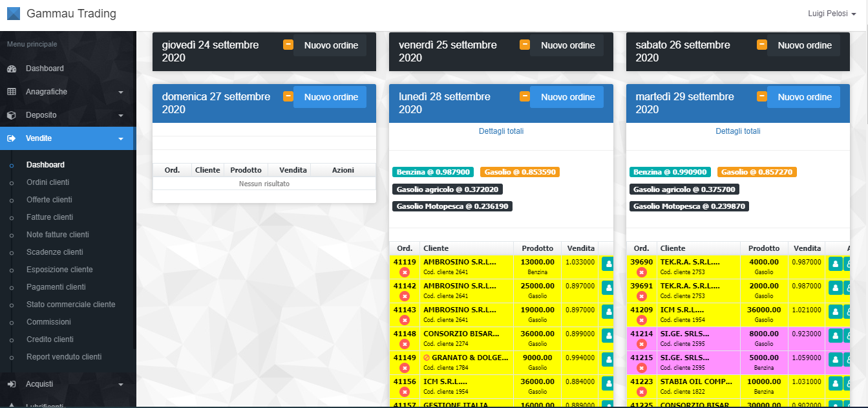Go to Fatture clienti in sidebar

point(50,217)
